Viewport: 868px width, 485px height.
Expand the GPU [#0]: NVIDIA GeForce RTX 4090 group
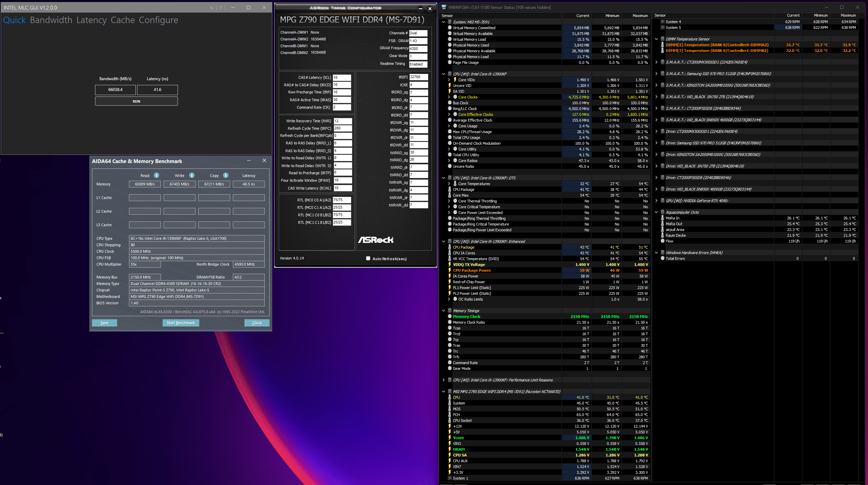pos(656,201)
